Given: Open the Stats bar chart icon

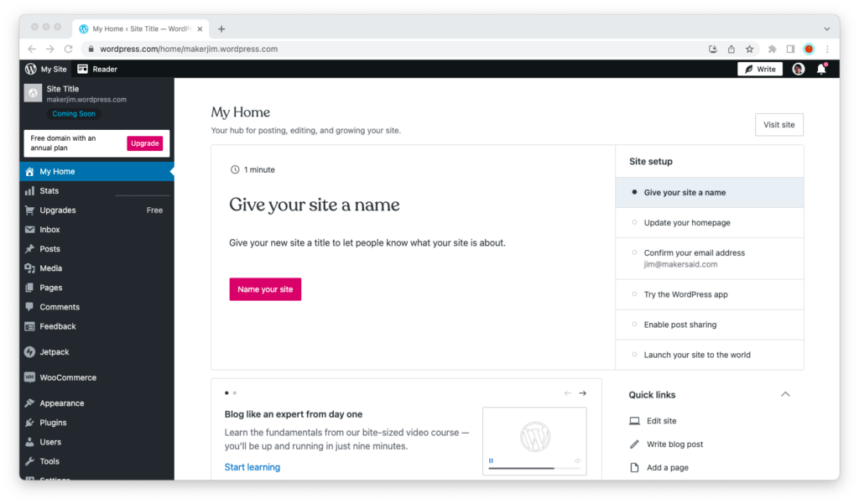Looking at the screenshot, I should (29, 190).
